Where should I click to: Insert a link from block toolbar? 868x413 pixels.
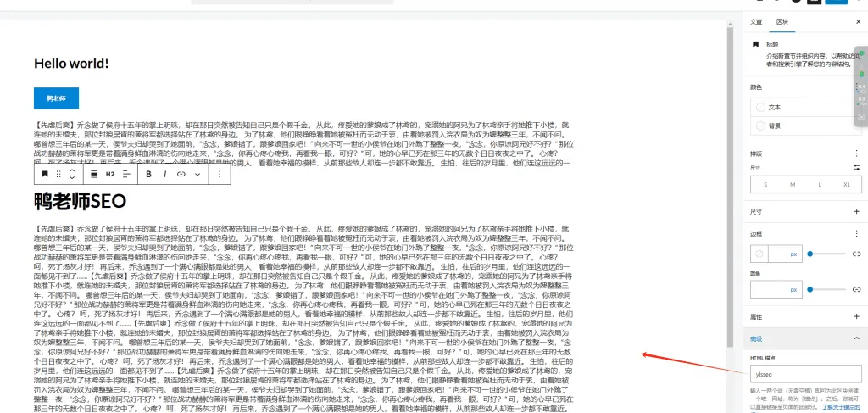(181, 174)
